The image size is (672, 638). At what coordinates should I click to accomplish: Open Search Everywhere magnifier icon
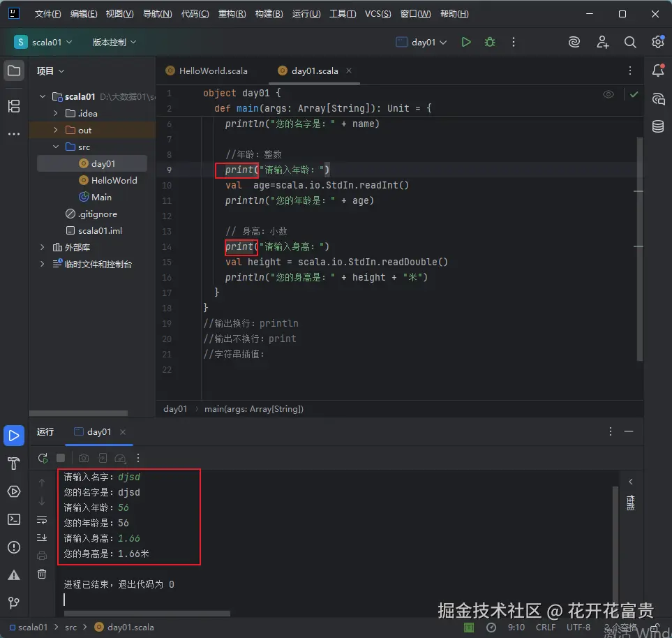[629, 42]
